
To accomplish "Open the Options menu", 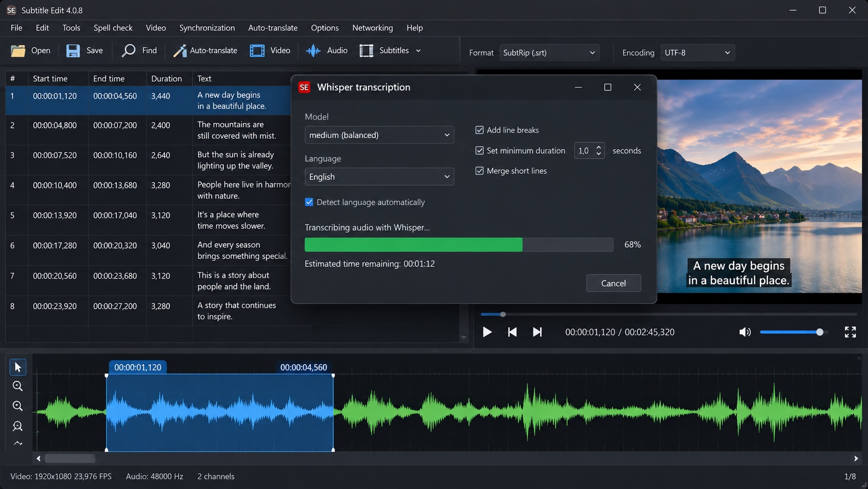I will point(325,28).
